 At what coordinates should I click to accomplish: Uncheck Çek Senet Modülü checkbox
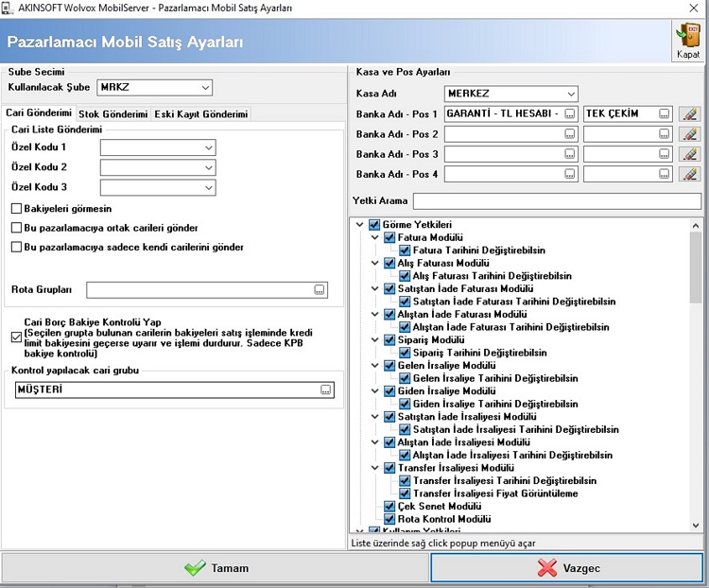[x=389, y=506]
